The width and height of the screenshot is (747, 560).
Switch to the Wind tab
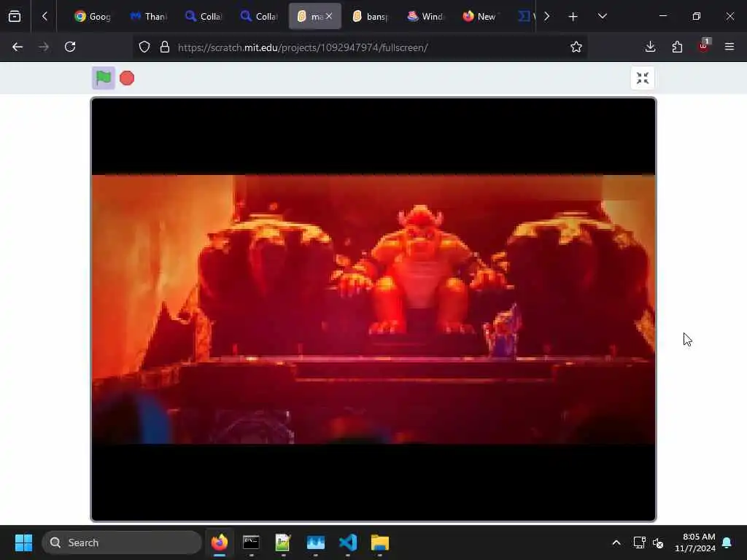coord(426,17)
